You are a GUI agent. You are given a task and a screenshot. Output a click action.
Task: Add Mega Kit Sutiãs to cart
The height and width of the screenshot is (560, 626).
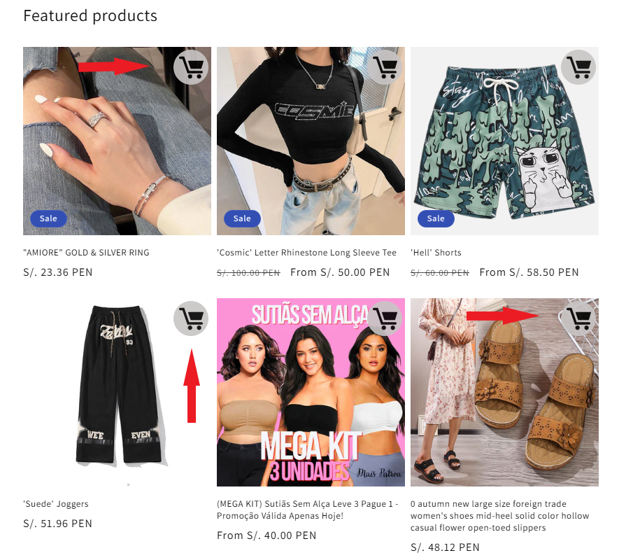pos(384,318)
